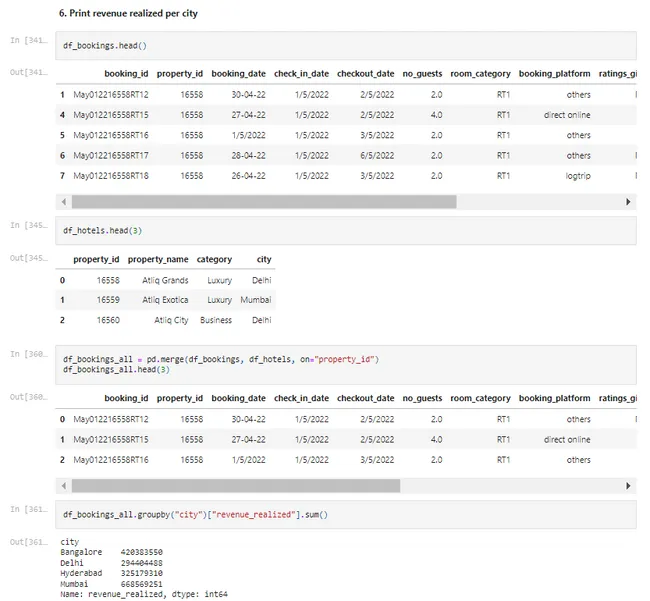Viewport: 650px width, 601px height.
Task: Click no_guests value 4.0 in merged table
Action: click(x=437, y=440)
